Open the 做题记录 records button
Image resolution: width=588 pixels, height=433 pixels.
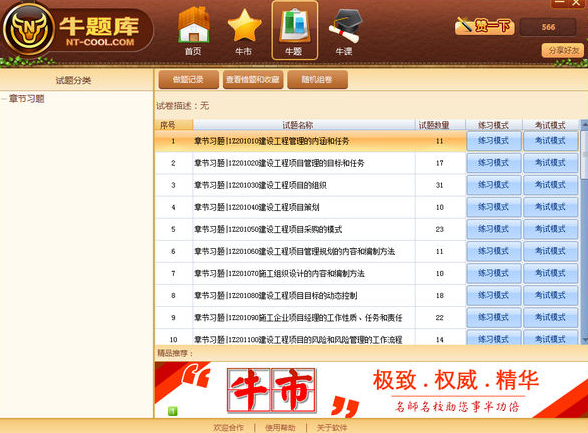[x=188, y=79]
